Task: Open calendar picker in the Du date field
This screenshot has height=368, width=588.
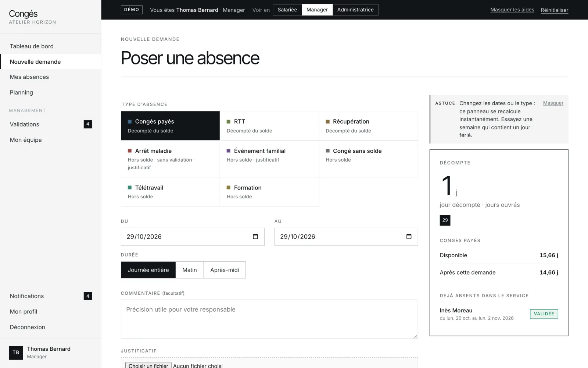Action: click(255, 237)
